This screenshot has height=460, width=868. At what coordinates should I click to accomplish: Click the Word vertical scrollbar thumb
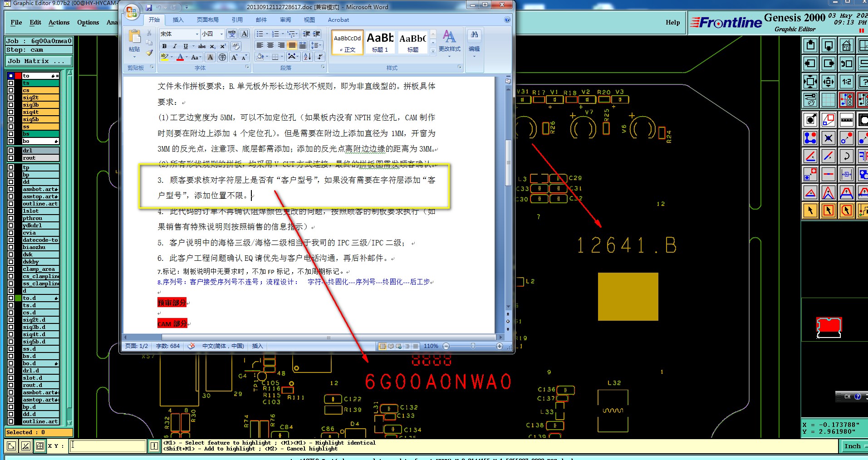[x=508, y=162]
